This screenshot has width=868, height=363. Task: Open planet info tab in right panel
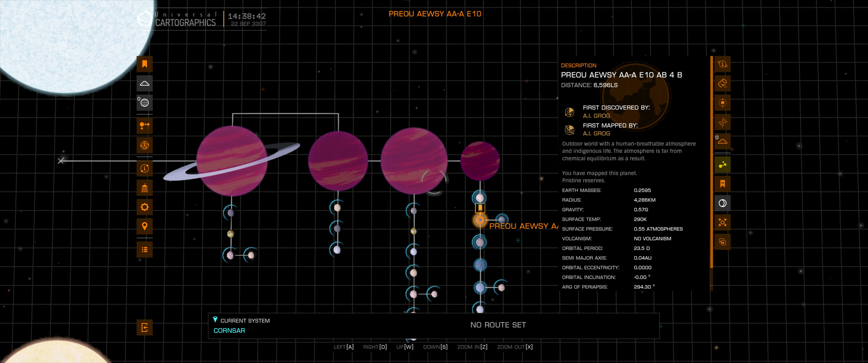[x=722, y=64]
